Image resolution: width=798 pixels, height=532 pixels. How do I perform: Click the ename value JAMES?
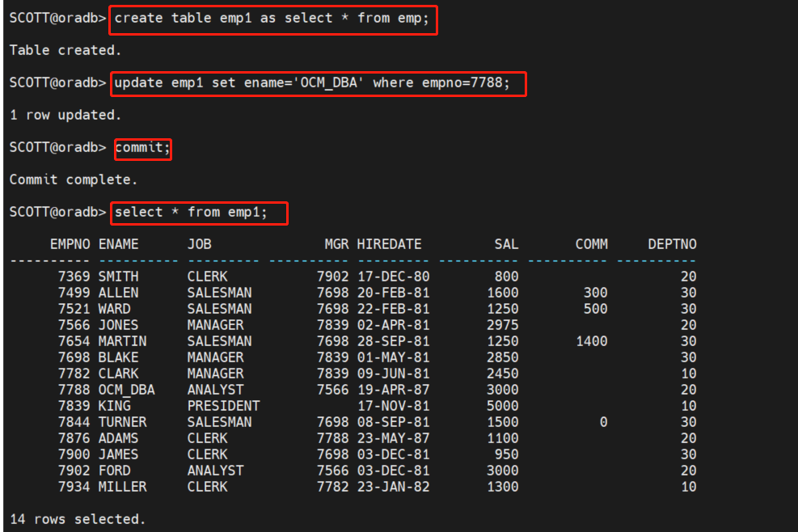click(118, 454)
